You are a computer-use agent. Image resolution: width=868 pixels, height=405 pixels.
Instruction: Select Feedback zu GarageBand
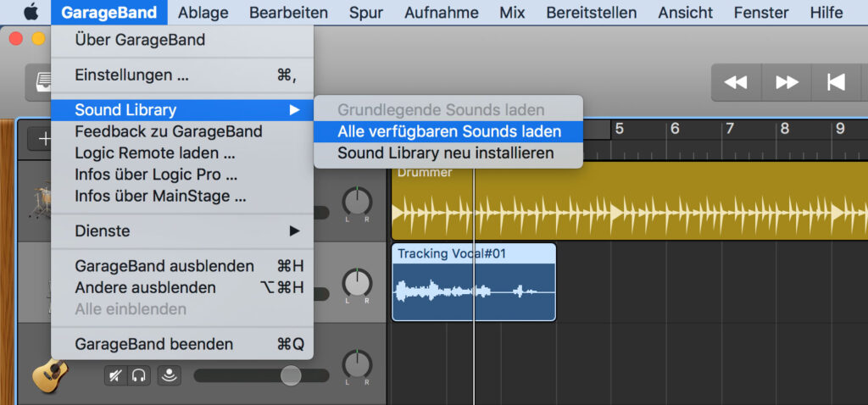(x=182, y=131)
